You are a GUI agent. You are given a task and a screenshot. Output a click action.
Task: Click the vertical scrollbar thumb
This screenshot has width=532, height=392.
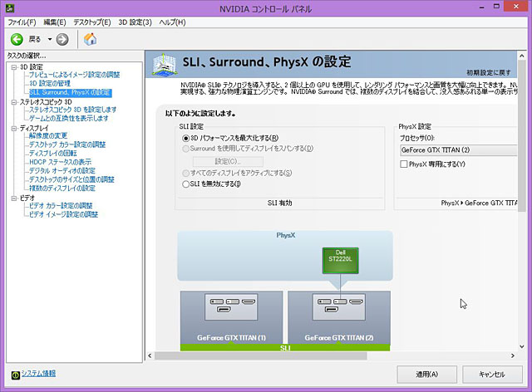click(522, 136)
